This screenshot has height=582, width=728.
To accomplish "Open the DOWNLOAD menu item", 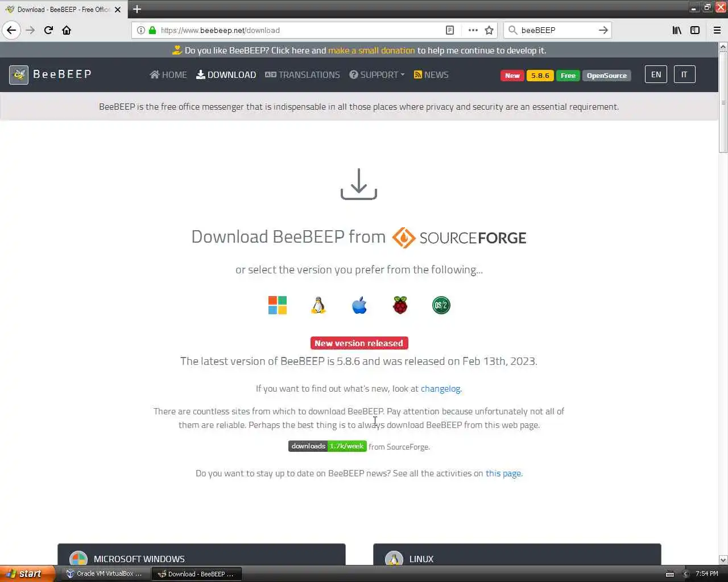I will (x=226, y=74).
